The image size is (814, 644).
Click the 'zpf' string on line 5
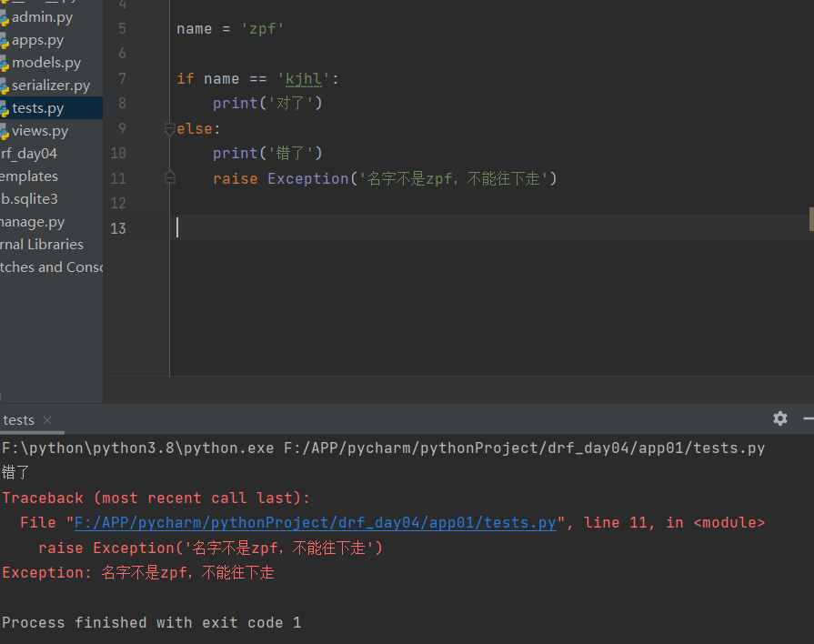point(262,29)
